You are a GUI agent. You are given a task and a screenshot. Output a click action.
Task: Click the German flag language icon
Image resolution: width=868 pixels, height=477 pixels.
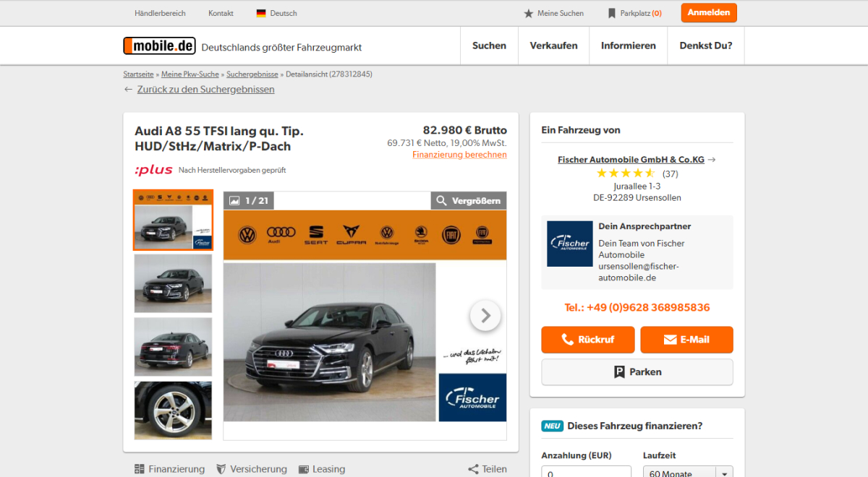[261, 13]
